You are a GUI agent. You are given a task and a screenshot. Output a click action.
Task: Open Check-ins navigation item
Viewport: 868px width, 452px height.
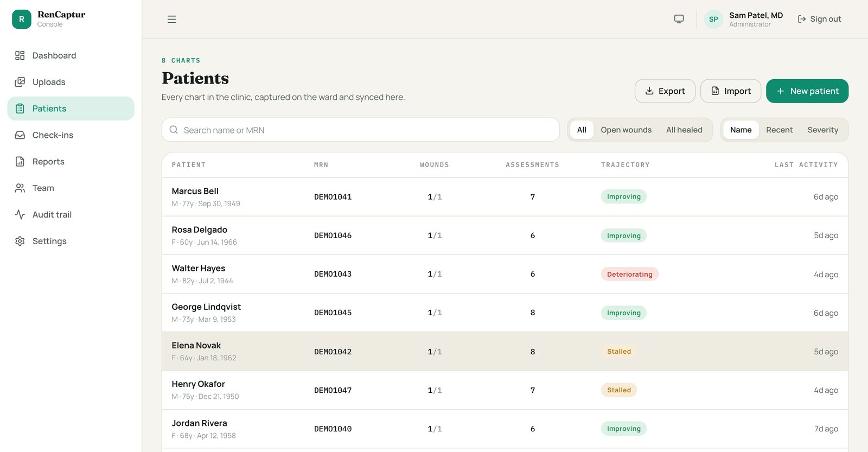pos(71,135)
